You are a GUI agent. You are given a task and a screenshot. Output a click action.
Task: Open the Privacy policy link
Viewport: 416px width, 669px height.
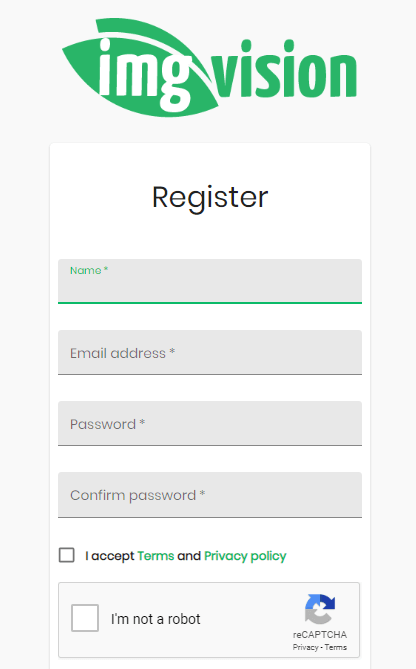[245, 556]
